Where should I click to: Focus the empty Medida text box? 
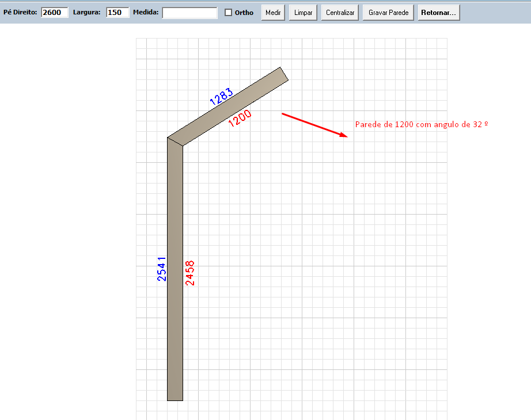pyautogui.click(x=189, y=13)
